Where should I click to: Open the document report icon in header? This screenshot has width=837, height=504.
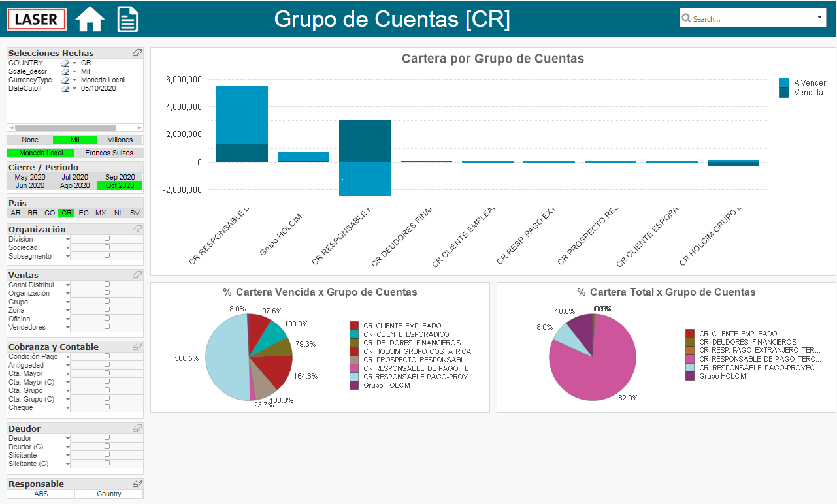click(x=127, y=19)
